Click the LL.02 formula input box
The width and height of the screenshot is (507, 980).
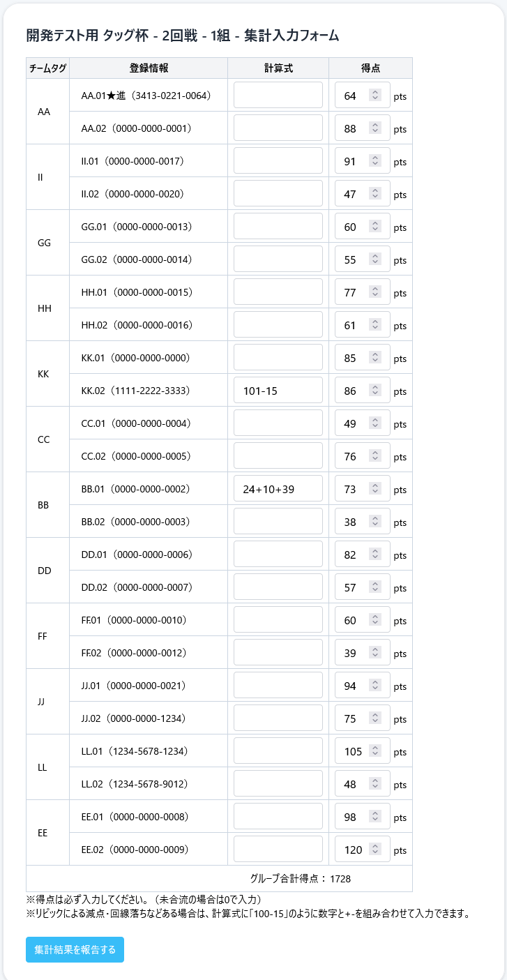coord(278,783)
